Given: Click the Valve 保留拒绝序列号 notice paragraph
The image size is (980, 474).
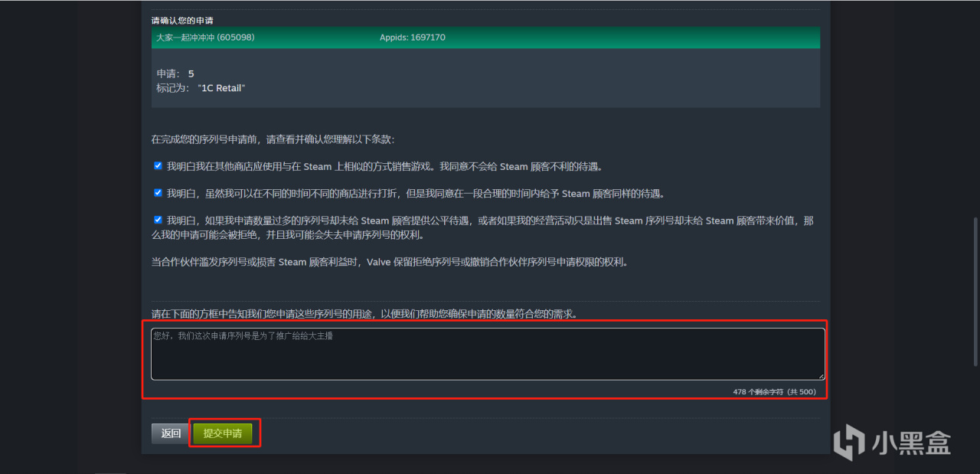Looking at the screenshot, I should tap(390, 262).
